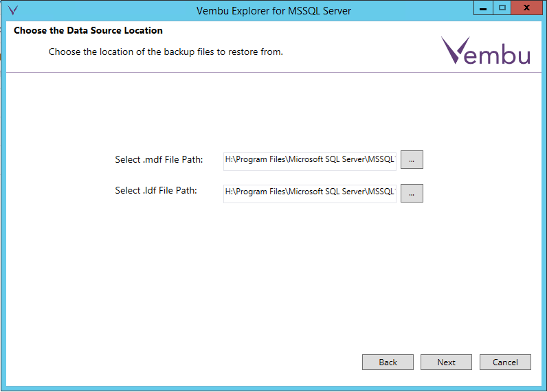
Task: Maximize the Vembu Explorer window
Action: (x=502, y=8)
